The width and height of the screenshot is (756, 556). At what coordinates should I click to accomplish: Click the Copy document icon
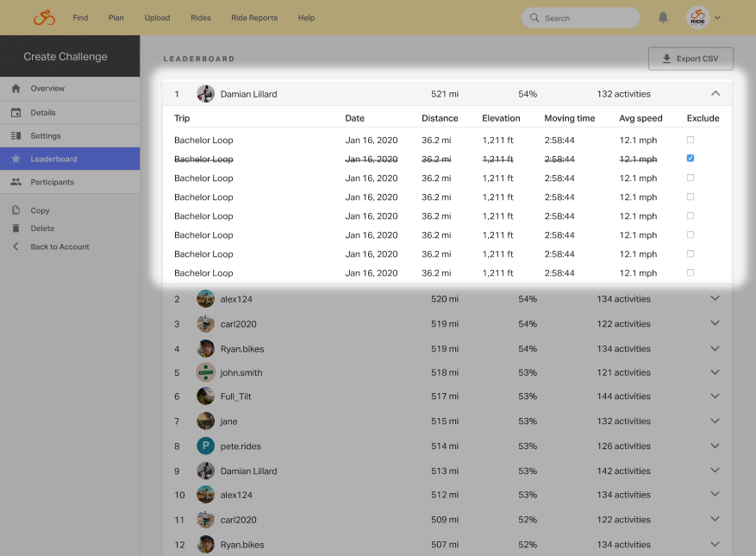16,210
